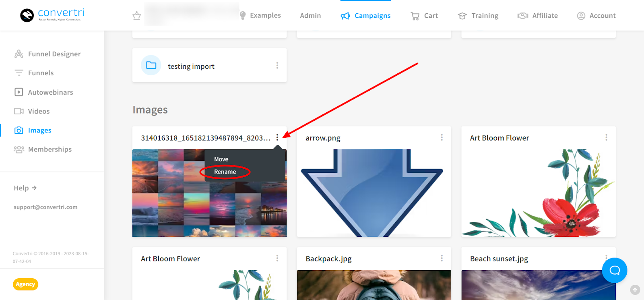Open the Admin tab
644x300 pixels.
pyautogui.click(x=310, y=16)
